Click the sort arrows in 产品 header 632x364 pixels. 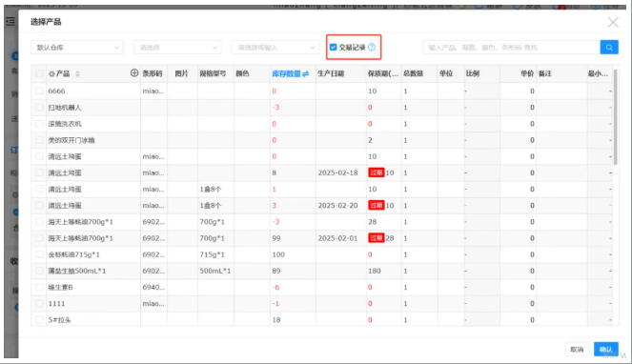(77, 73)
